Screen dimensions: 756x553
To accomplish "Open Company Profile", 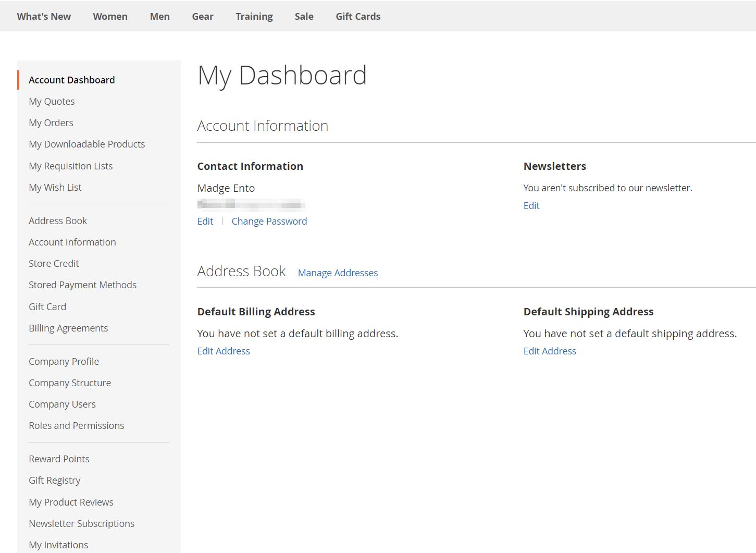I will coord(64,361).
